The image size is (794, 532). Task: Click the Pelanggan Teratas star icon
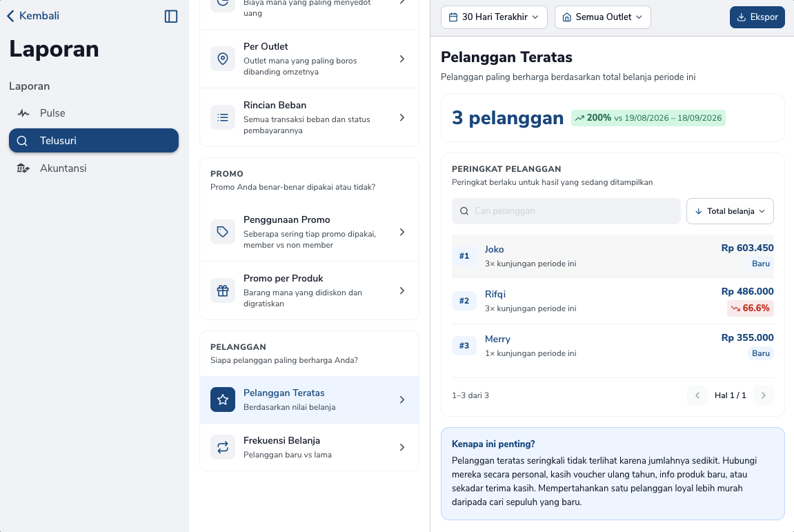223,400
